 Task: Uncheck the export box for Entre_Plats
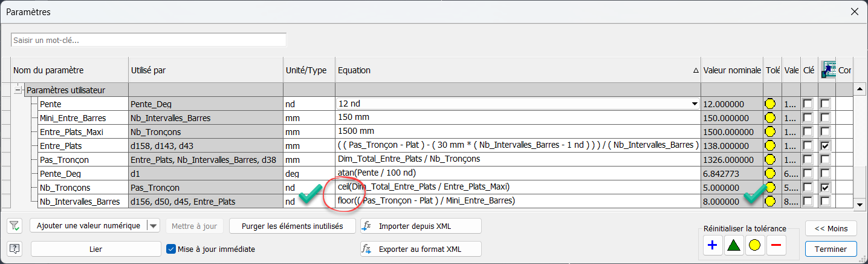click(x=824, y=145)
